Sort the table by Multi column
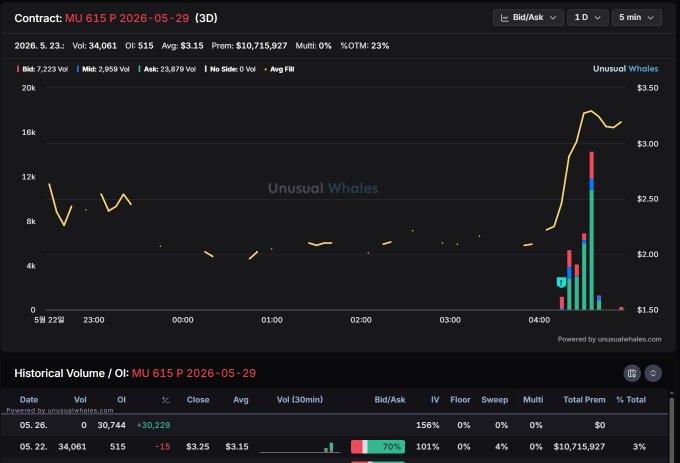Image resolution: width=680 pixels, height=463 pixels. [533, 400]
